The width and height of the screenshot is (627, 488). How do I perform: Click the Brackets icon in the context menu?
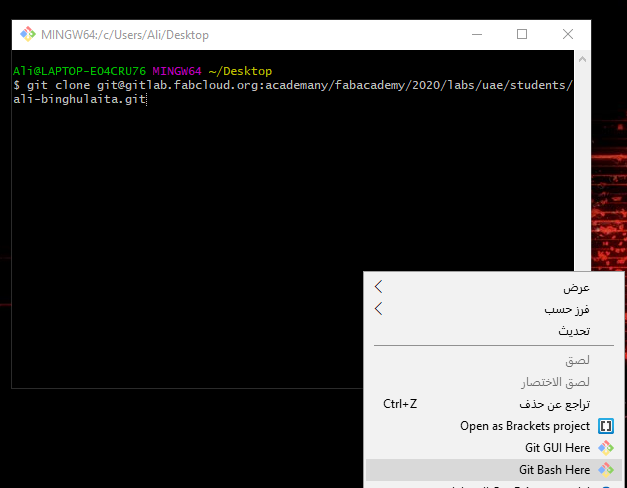click(x=605, y=426)
